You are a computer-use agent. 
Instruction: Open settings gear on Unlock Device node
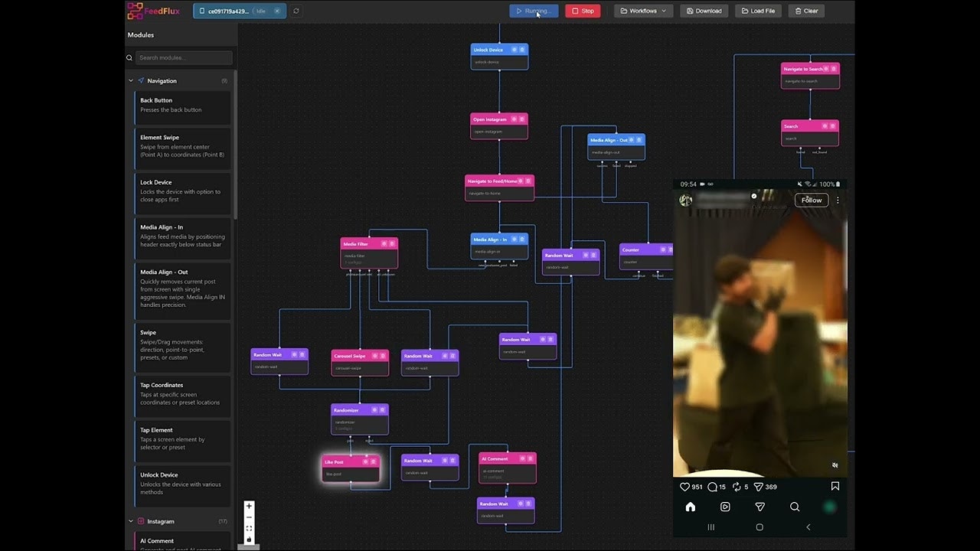514,50
